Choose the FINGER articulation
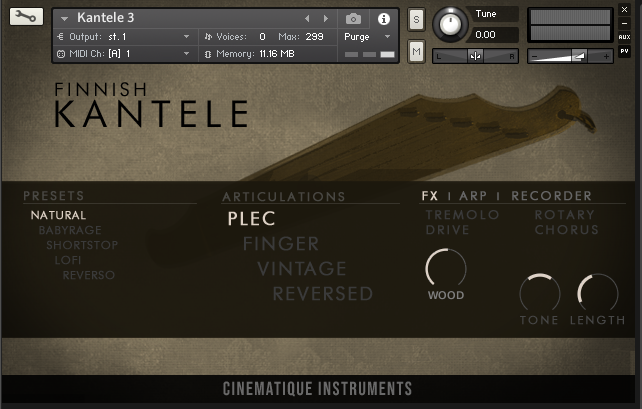The width and height of the screenshot is (642, 409). 281,244
